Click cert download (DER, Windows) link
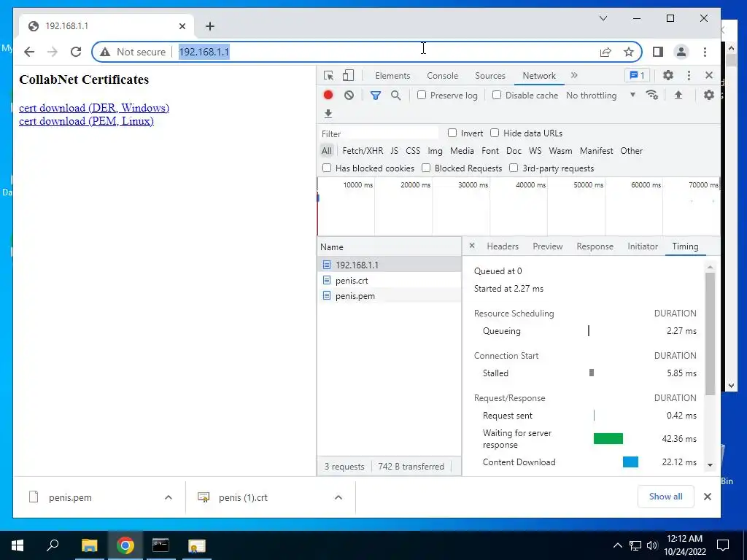Screen dimensions: 747x560 94,108
